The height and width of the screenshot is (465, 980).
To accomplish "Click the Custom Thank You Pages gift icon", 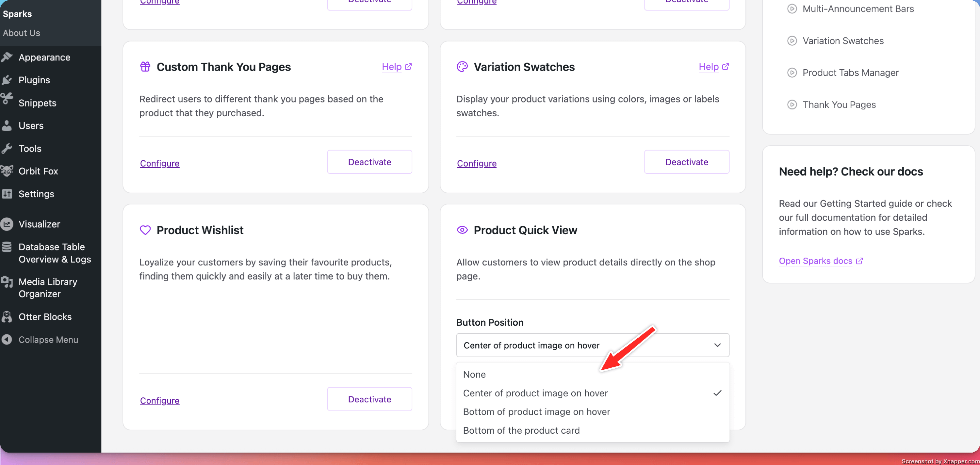I will [145, 67].
